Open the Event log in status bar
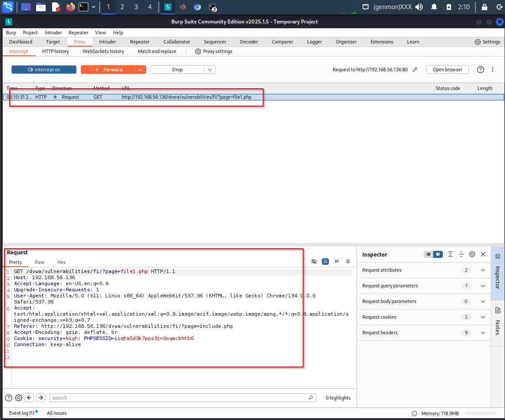This screenshot has height=420, width=505. tap(22, 413)
